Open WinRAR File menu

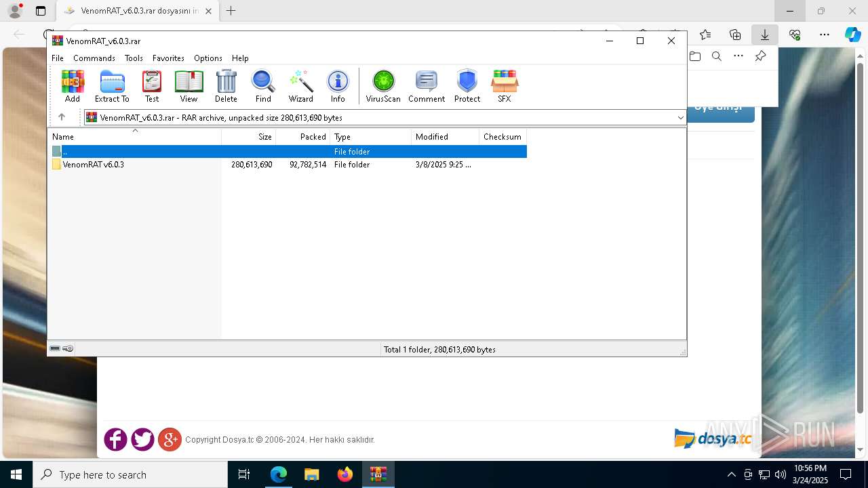point(58,58)
